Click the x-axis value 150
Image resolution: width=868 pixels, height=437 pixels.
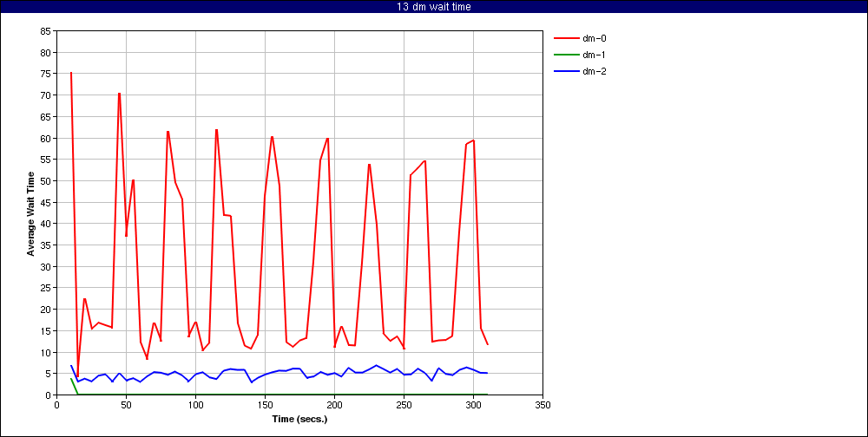tap(265, 405)
